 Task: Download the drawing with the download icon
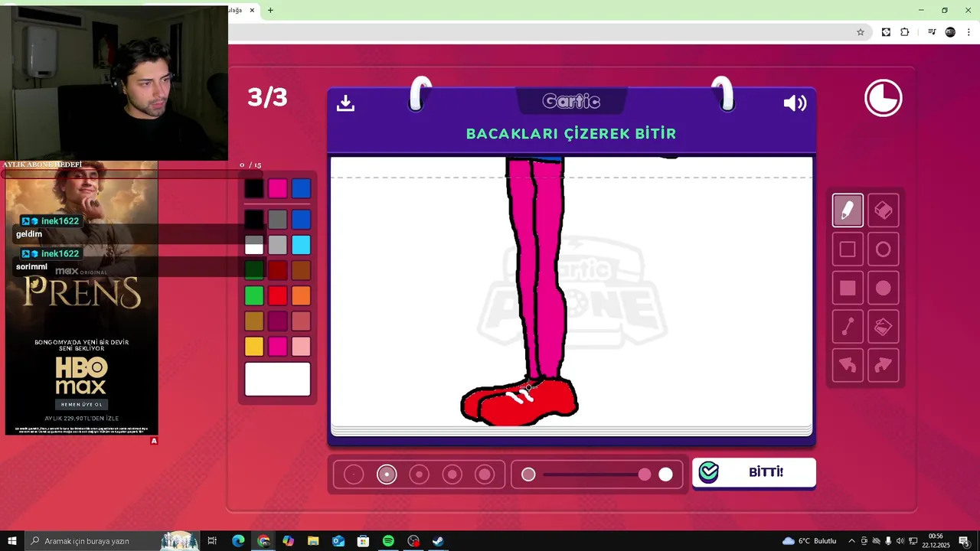point(345,103)
